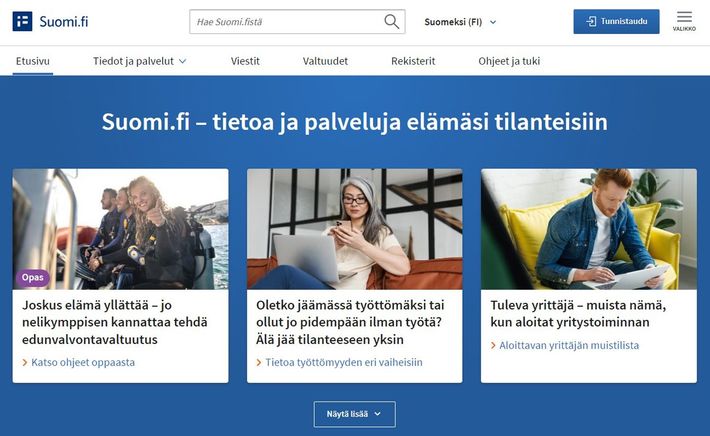Open Ohjeet ja tuki page
This screenshot has height=436, width=710.
pyautogui.click(x=510, y=61)
